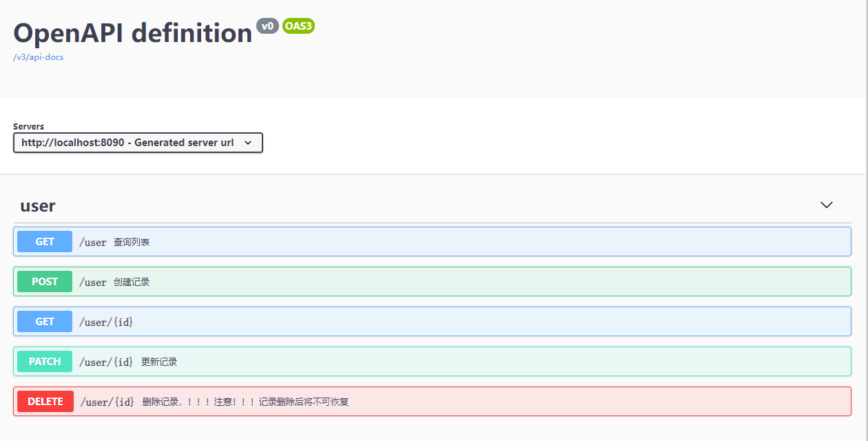Click the red DELETE method badge
The height and width of the screenshot is (441, 868).
45,402
